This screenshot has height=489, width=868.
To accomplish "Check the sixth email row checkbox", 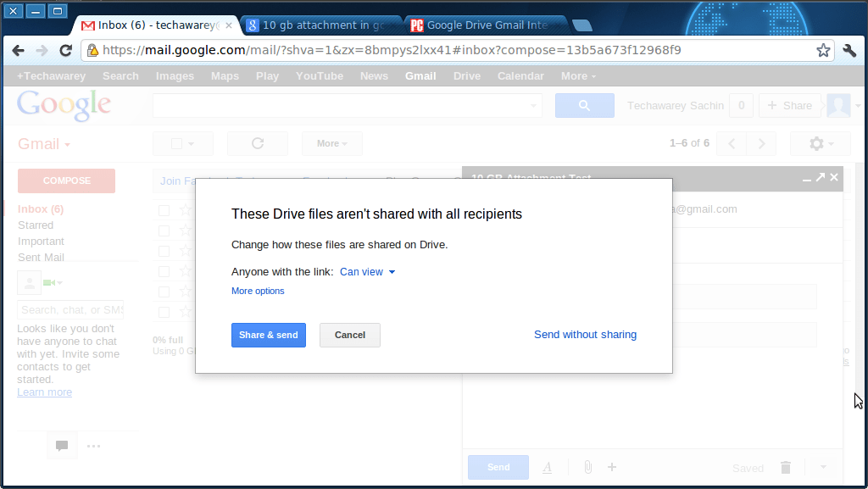I will coord(164,312).
